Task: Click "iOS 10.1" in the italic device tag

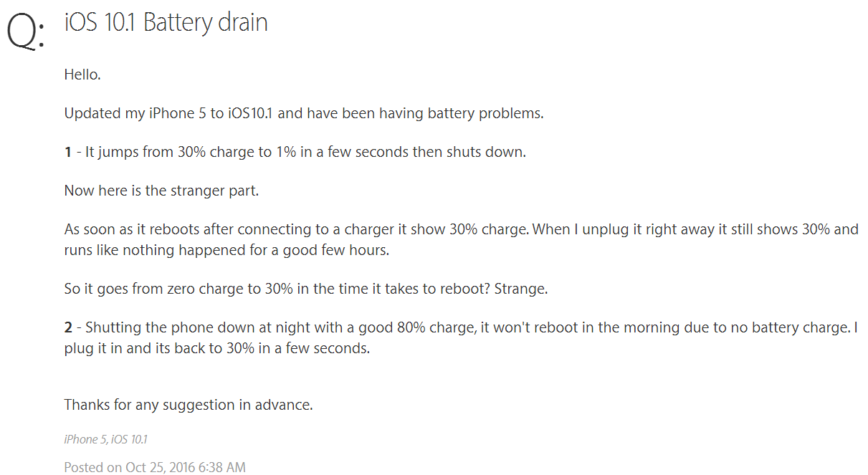Action: point(130,439)
